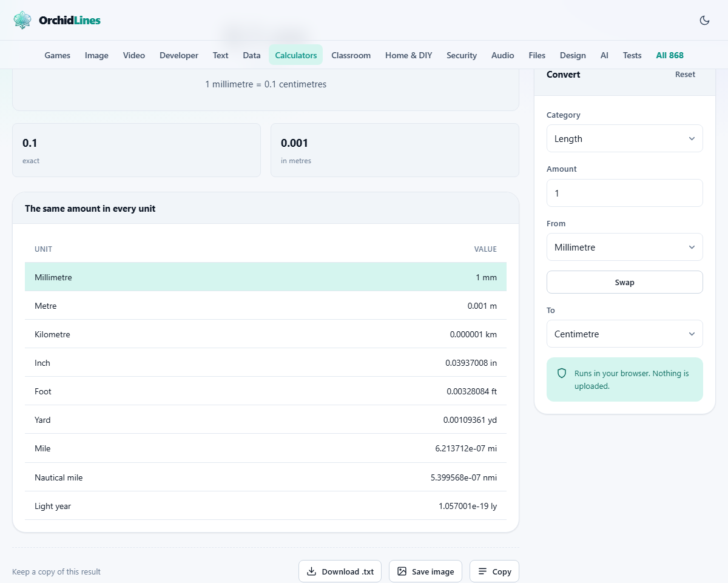
Task: Open the Developer category tab
Action: pos(179,55)
